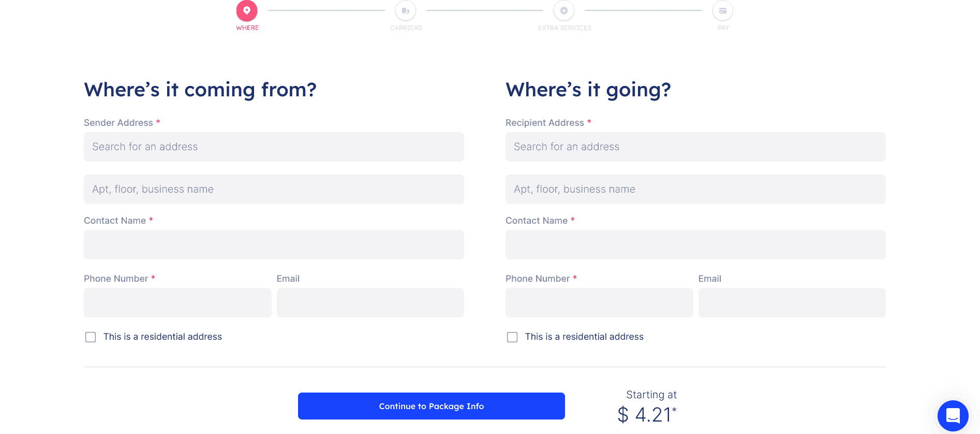Viewport: 980px width, 434px height.
Task: Click the WHERE location pin step icon
Action: coord(247,10)
